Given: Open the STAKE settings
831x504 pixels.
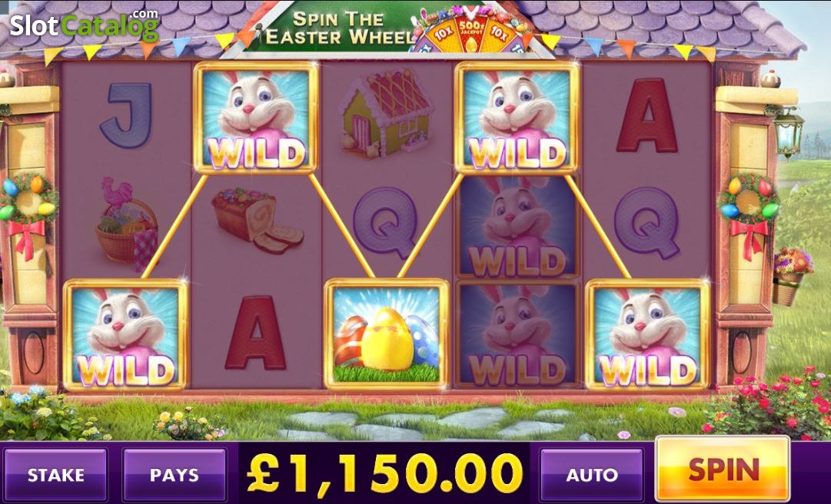Looking at the screenshot, I should click(55, 474).
